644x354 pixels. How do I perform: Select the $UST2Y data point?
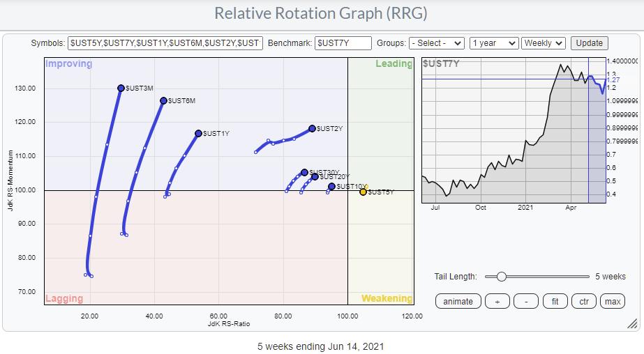312,128
